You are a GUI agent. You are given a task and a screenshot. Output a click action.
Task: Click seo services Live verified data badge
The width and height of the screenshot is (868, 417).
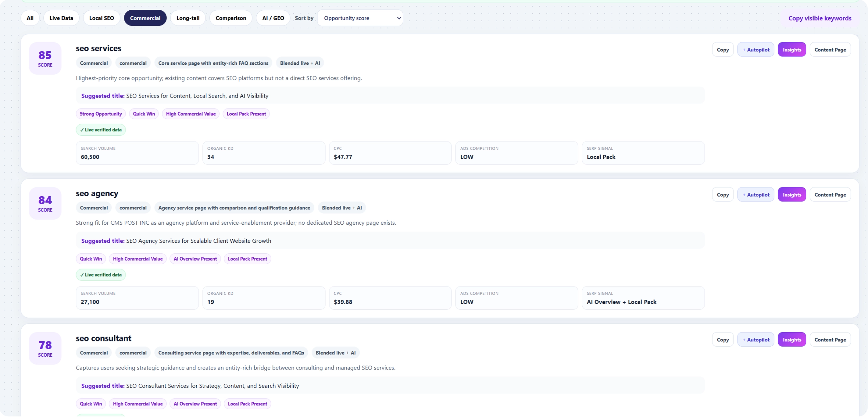tap(101, 130)
